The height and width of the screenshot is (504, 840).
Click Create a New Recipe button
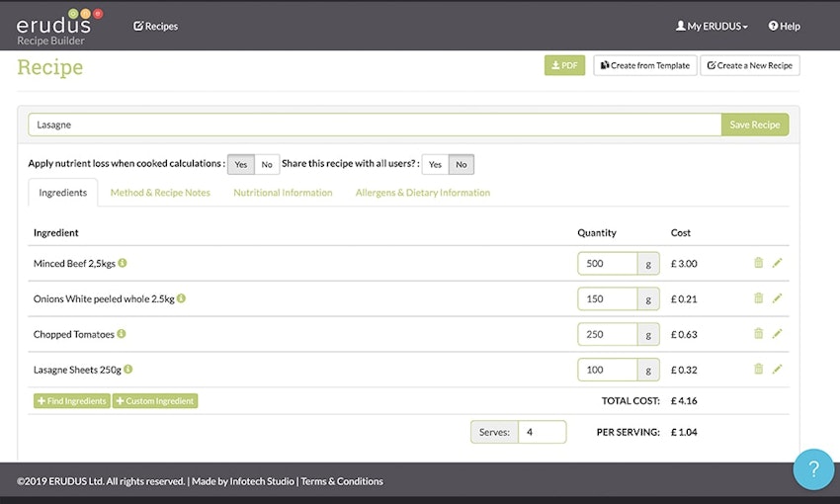pos(749,65)
